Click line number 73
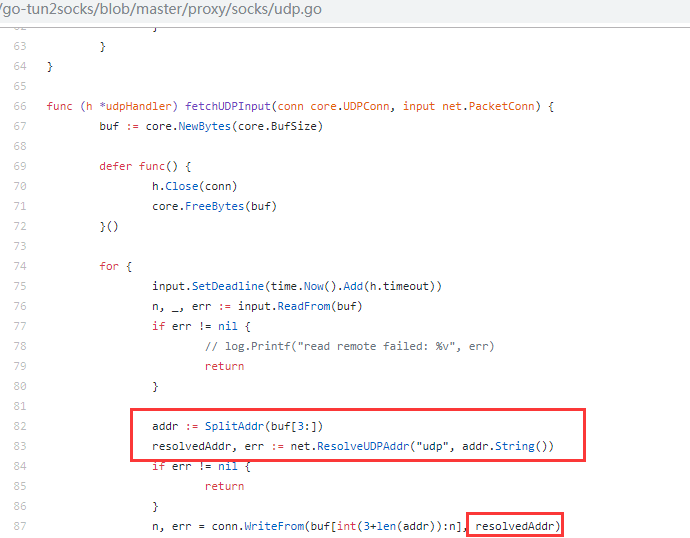690x538 pixels. pos(20,246)
